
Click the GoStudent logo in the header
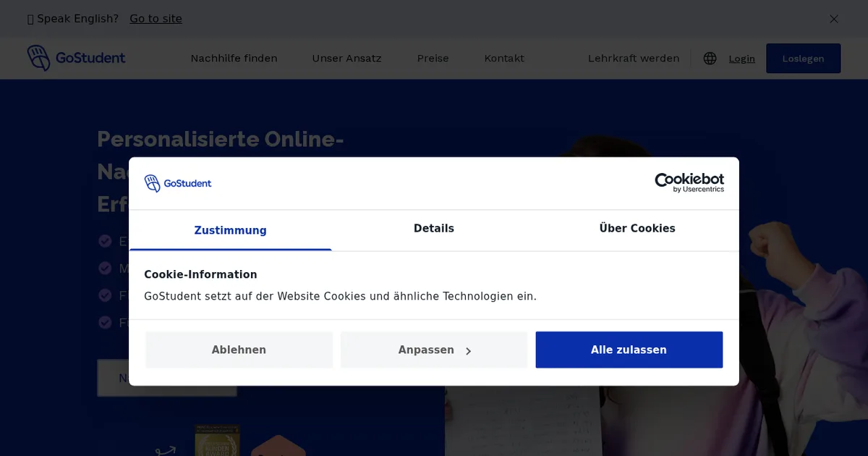tap(76, 58)
